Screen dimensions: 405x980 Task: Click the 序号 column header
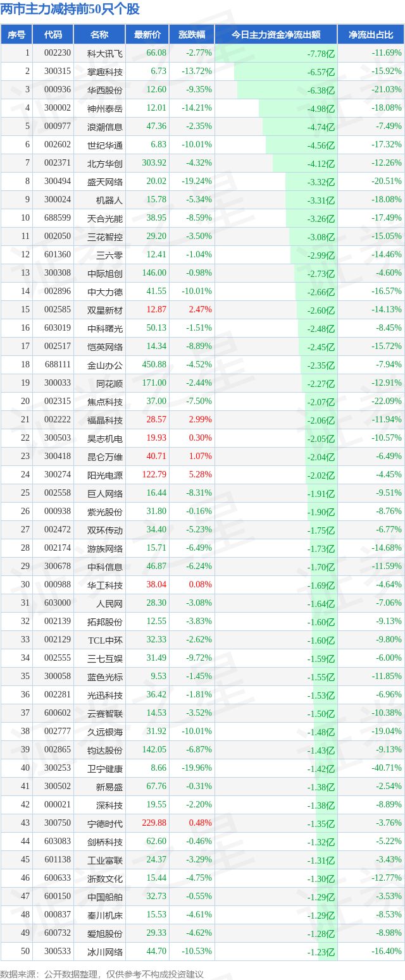pos(16,35)
